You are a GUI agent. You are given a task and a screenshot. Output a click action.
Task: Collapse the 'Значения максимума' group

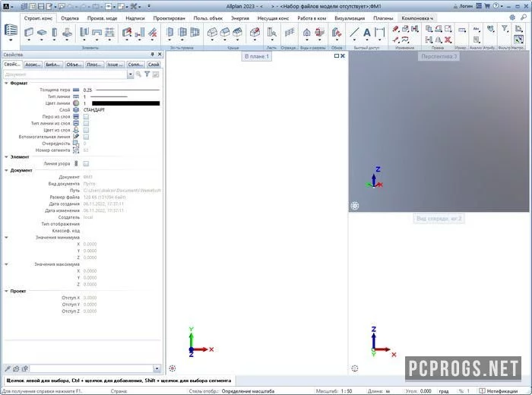click(x=6, y=264)
